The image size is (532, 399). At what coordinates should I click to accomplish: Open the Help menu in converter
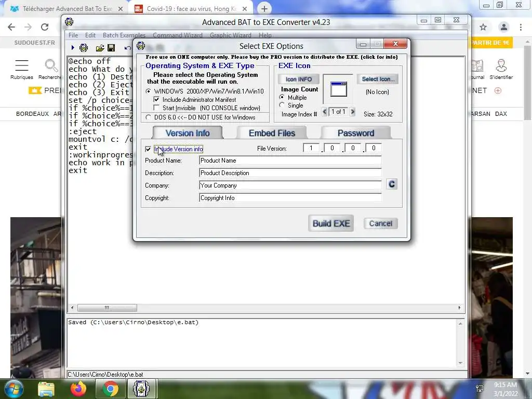point(265,35)
